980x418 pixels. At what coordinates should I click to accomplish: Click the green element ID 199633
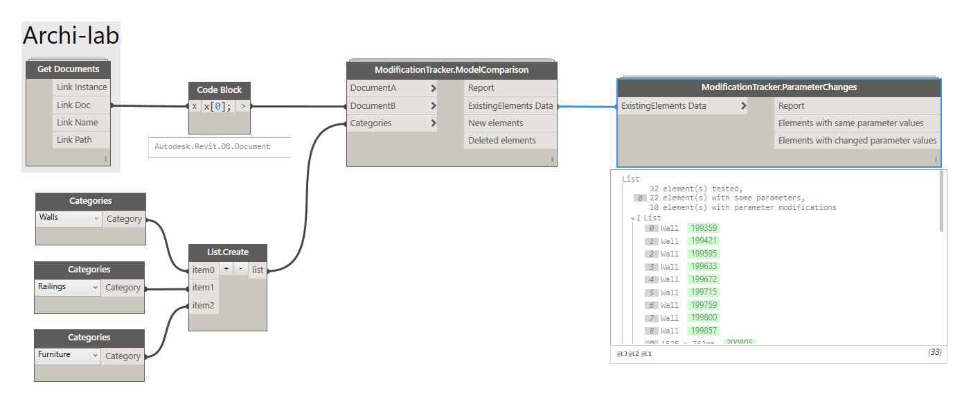click(x=704, y=266)
